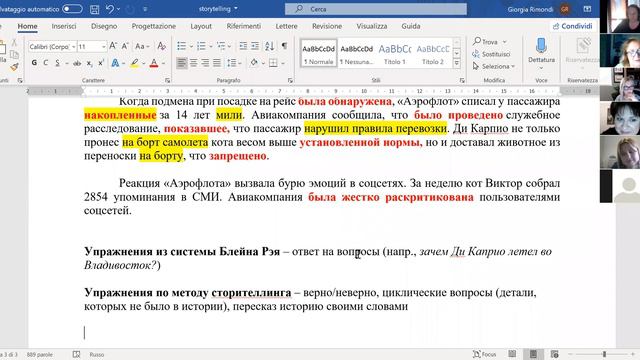Apply red font color

(x=154, y=63)
